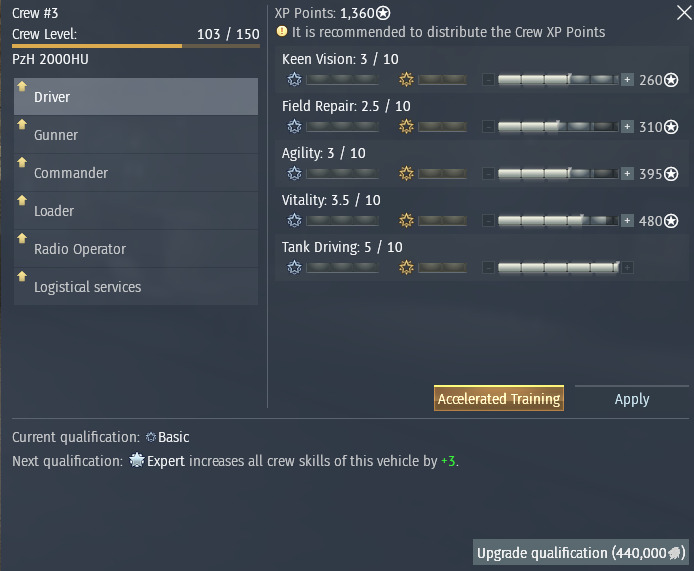Select the Logistical services category
The width and height of the screenshot is (694, 571).
(136, 287)
